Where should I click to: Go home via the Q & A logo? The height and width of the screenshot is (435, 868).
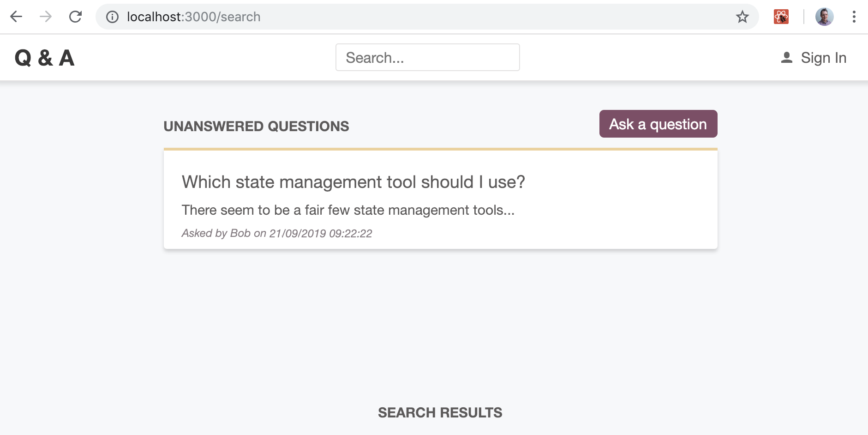[x=44, y=58]
